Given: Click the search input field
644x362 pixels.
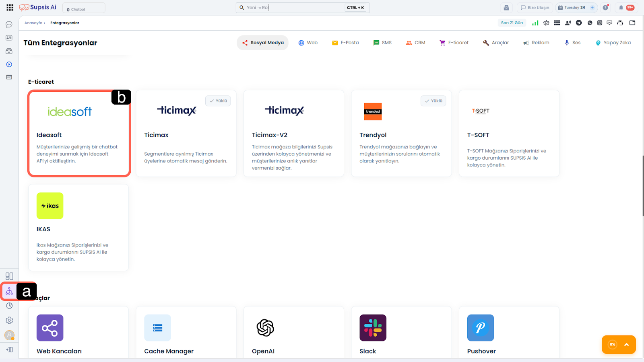Looking at the screenshot, I should click(294, 8).
